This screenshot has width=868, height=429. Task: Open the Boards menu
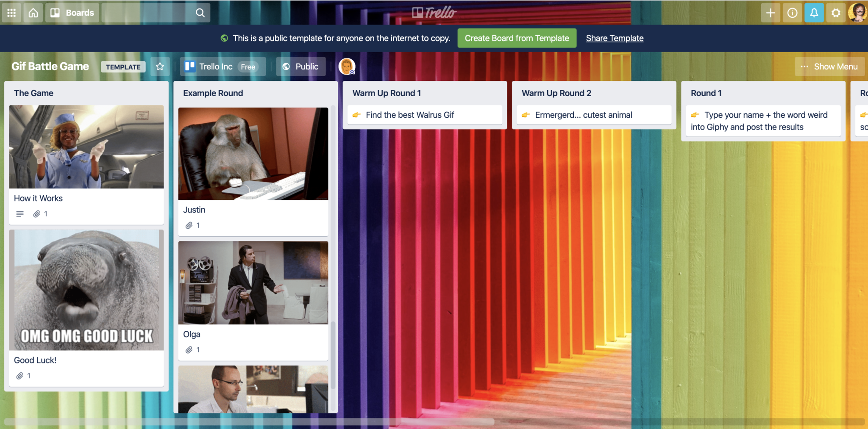71,12
